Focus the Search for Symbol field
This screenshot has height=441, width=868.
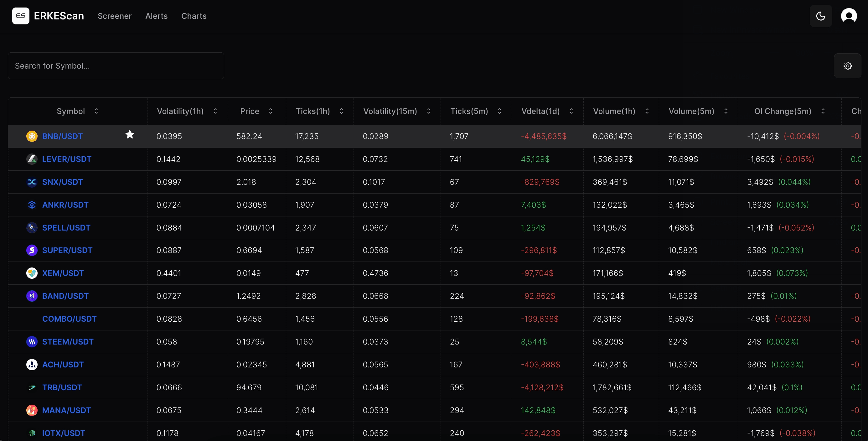[116, 66]
